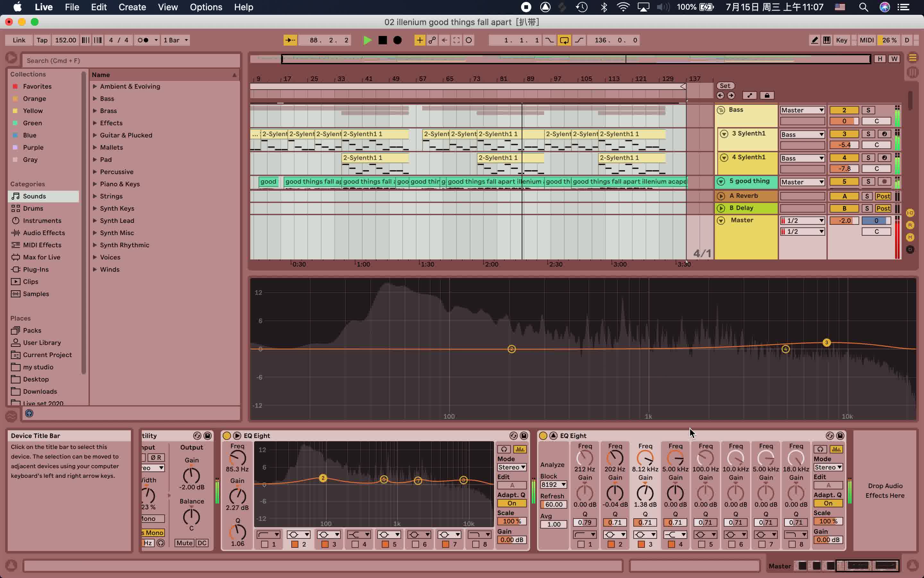Enable filter band 4 in first EQ Eight
The width and height of the screenshot is (924, 578).
355,544
